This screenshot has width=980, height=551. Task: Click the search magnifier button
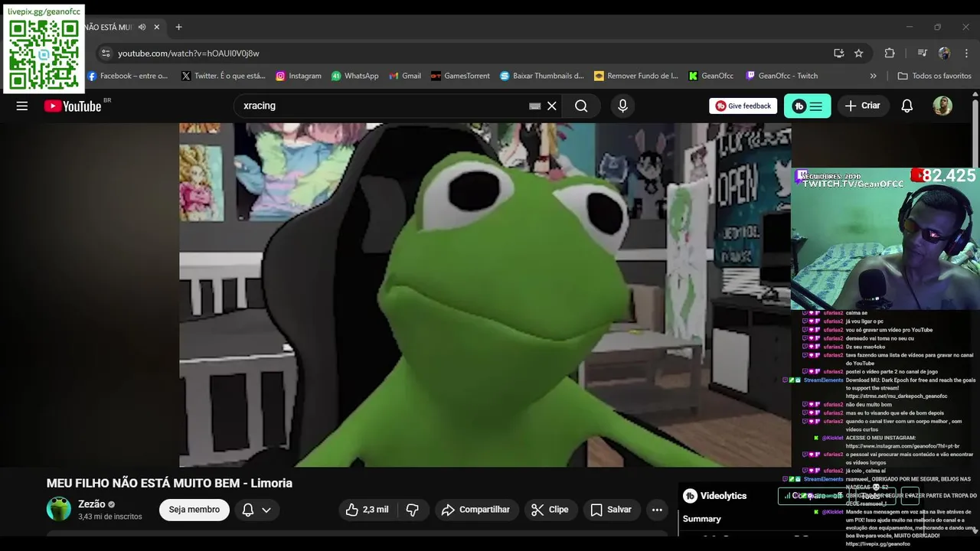click(x=581, y=106)
